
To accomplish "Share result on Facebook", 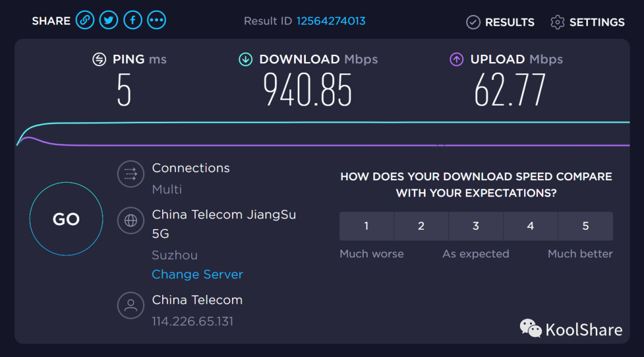I will point(132,20).
